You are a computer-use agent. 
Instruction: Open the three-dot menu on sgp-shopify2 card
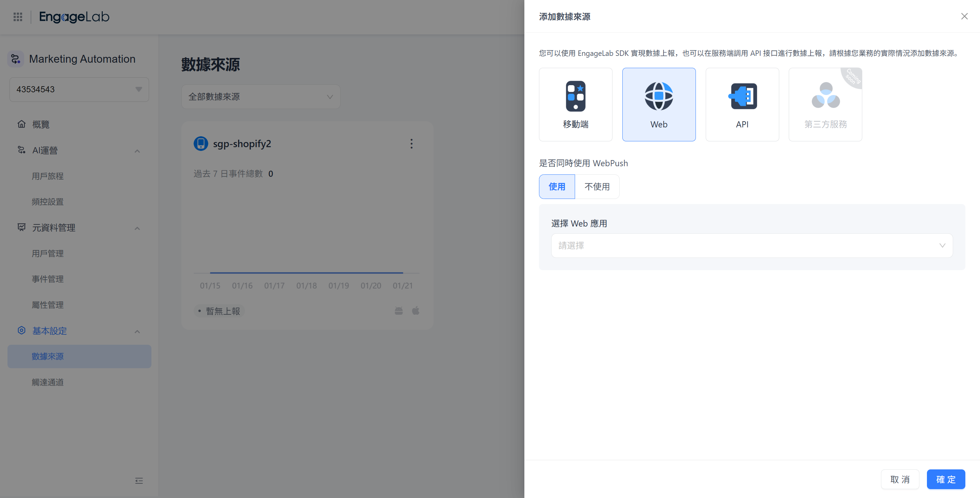pyautogui.click(x=411, y=143)
